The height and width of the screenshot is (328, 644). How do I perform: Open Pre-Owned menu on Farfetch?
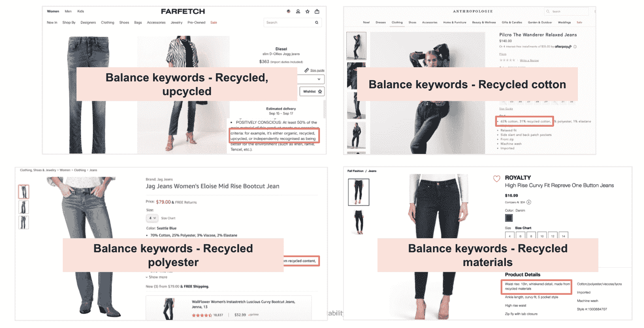tap(196, 23)
